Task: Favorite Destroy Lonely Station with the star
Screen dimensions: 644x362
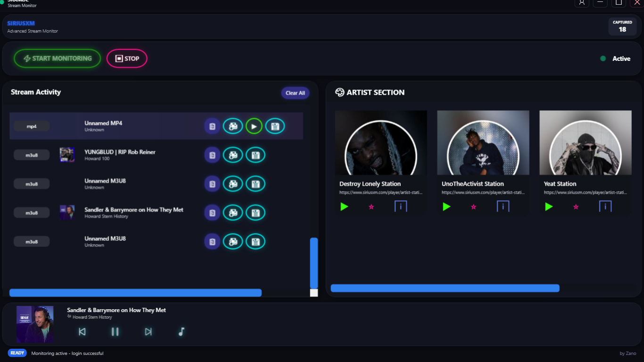Action: (x=371, y=206)
